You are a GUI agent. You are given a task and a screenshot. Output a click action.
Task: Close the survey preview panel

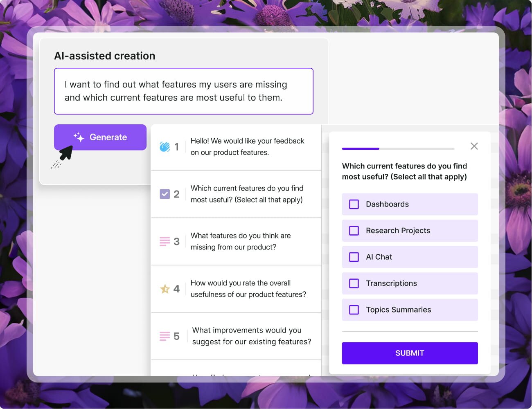click(x=474, y=146)
